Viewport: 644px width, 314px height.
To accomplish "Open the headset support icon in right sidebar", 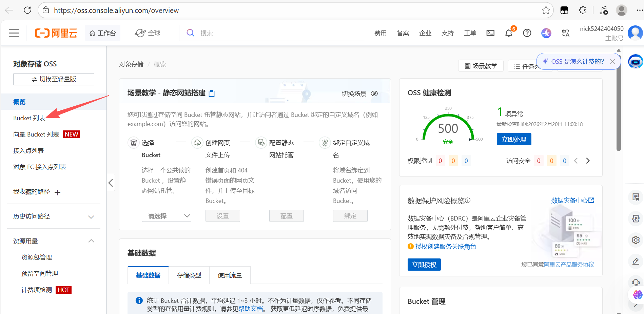I will [x=636, y=282].
